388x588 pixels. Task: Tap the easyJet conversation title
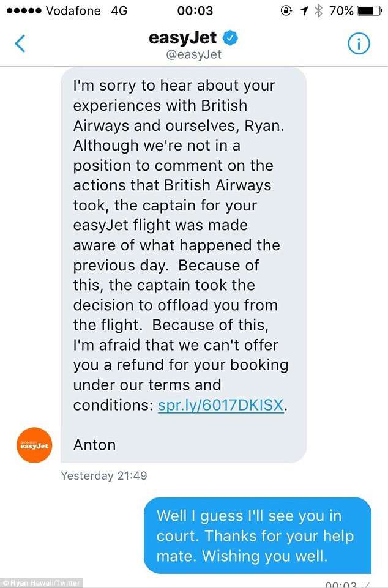click(x=184, y=38)
